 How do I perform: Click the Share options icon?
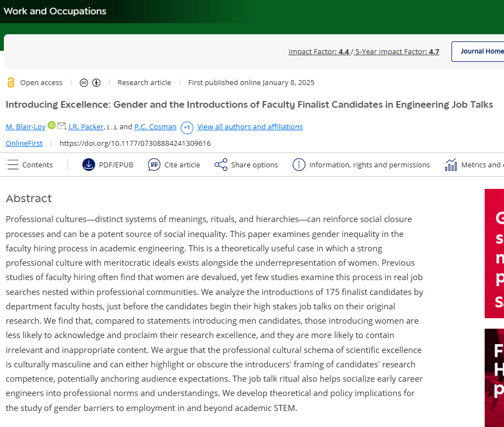click(221, 165)
